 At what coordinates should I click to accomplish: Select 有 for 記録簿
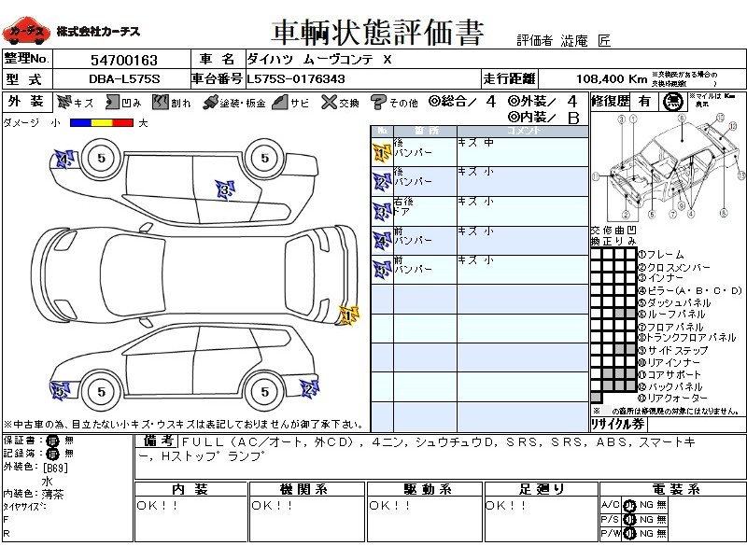(x=52, y=454)
